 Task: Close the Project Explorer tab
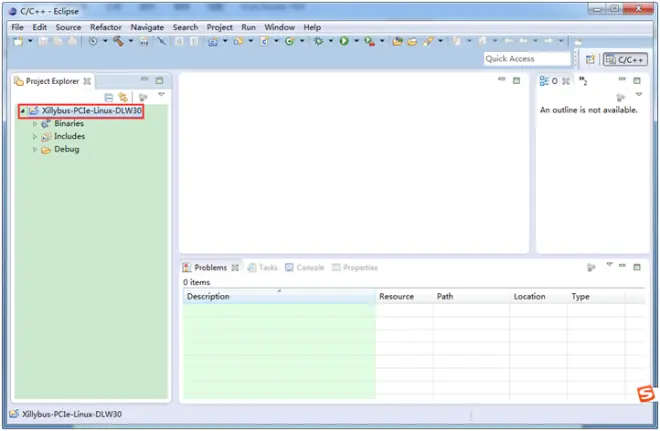[87, 81]
